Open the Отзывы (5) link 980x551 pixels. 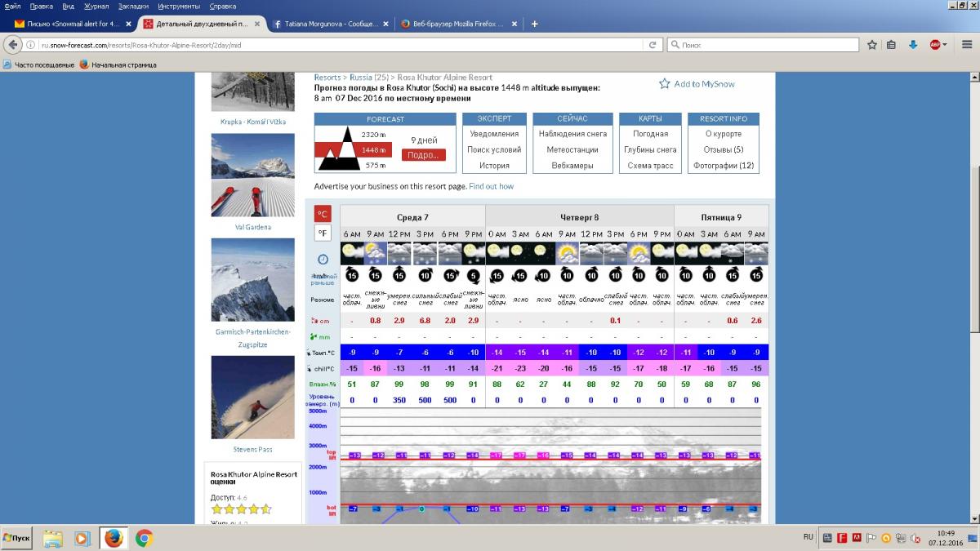724,149
